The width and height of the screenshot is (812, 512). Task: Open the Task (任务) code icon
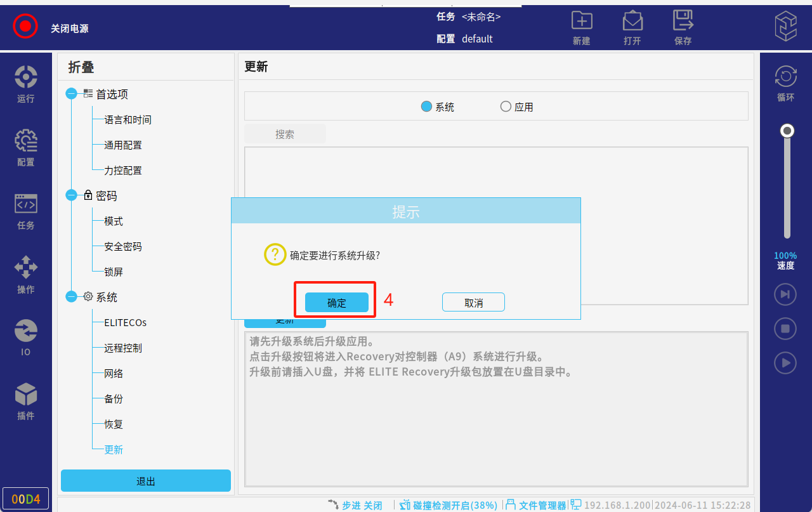click(x=26, y=204)
